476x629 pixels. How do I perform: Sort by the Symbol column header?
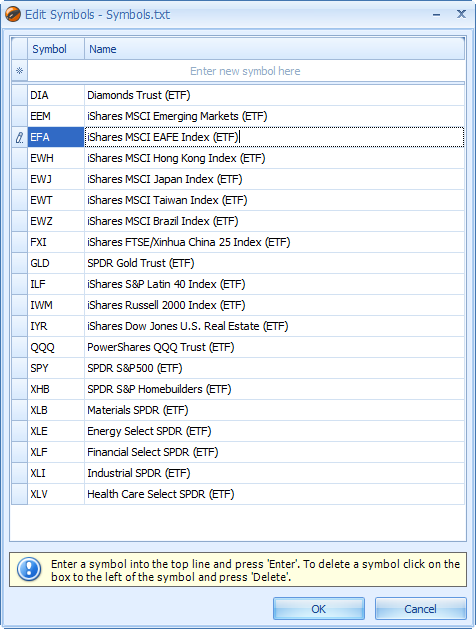pos(56,49)
